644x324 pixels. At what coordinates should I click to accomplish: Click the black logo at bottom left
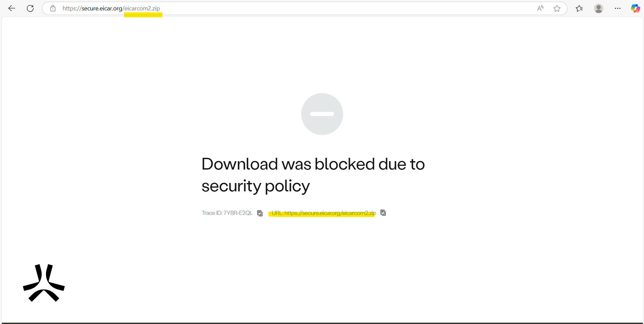pyautogui.click(x=44, y=283)
